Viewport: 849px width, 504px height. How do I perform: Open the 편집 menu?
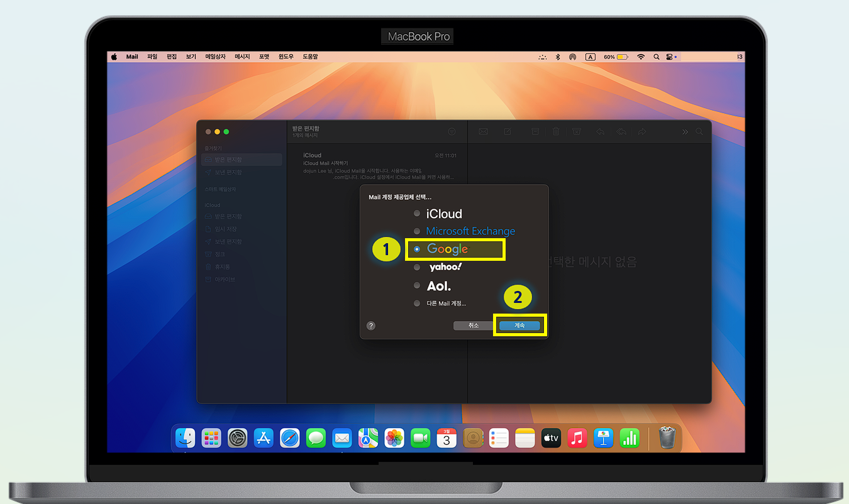click(x=172, y=57)
